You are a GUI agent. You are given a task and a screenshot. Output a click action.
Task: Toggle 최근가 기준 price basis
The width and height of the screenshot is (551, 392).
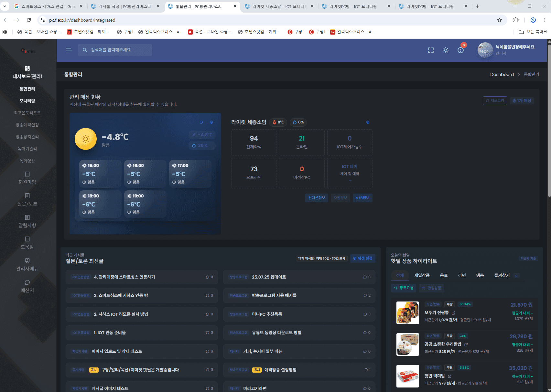(528, 258)
